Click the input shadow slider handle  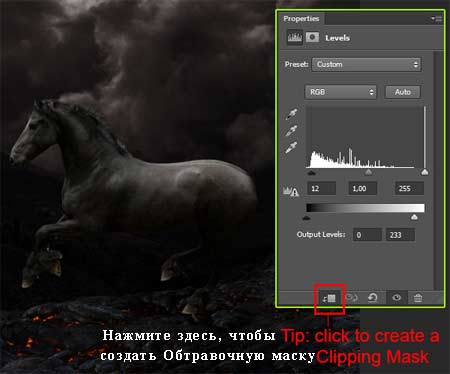tap(311, 172)
